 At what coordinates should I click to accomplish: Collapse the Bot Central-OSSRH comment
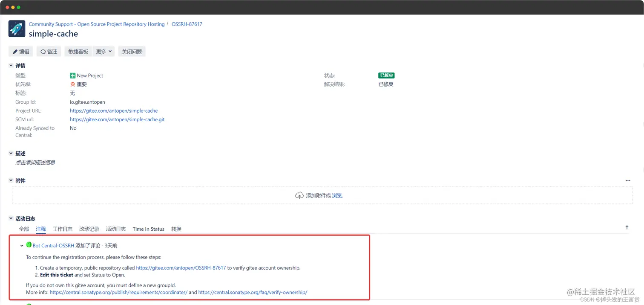22,246
